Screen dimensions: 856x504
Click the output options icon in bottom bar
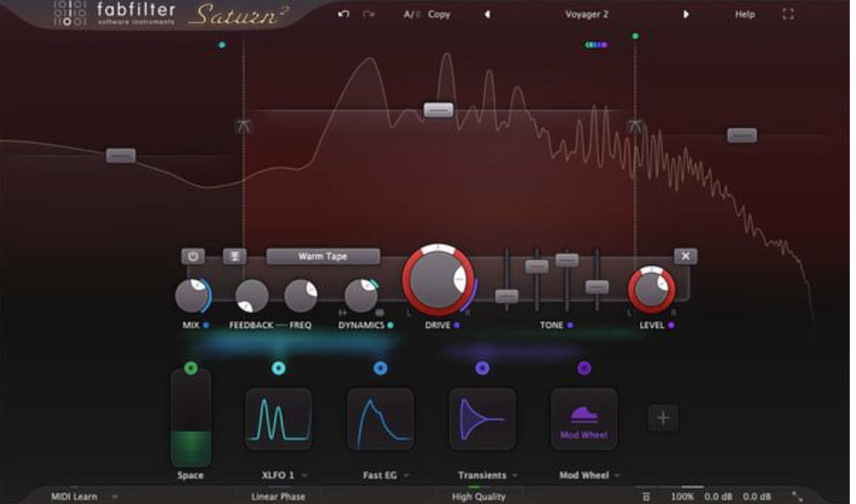click(x=646, y=496)
